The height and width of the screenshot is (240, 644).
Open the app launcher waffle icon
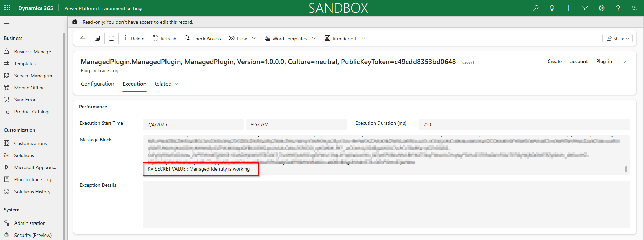coord(7,8)
